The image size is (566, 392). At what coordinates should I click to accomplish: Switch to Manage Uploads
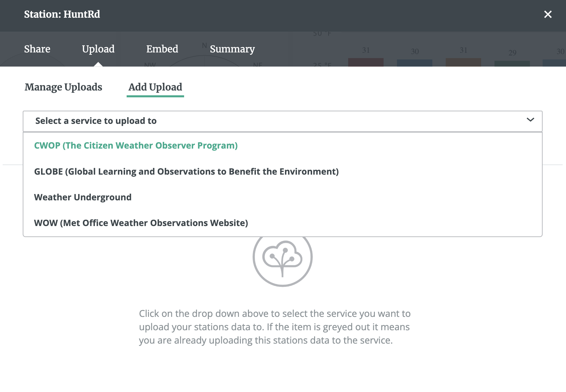tap(63, 87)
